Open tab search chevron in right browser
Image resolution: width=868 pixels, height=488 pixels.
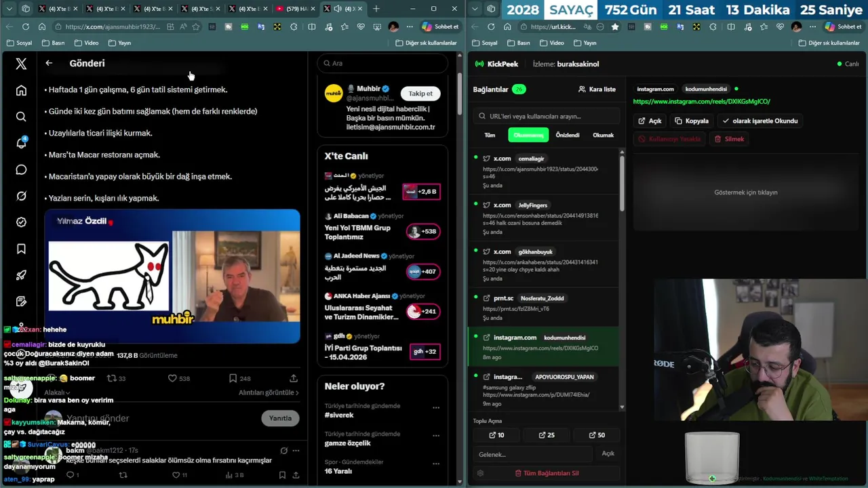pyautogui.click(x=475, y=9)
